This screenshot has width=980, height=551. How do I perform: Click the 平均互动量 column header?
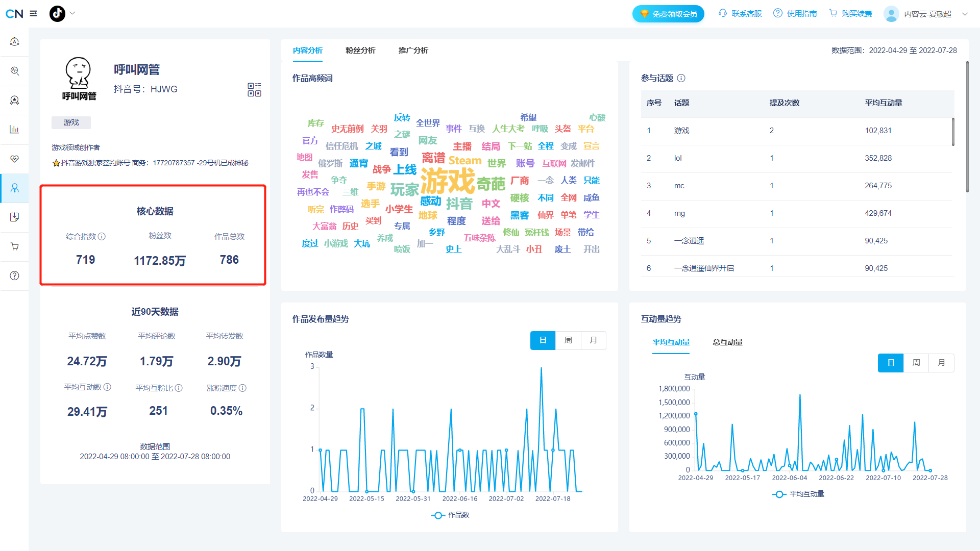(x=884, y=103)
